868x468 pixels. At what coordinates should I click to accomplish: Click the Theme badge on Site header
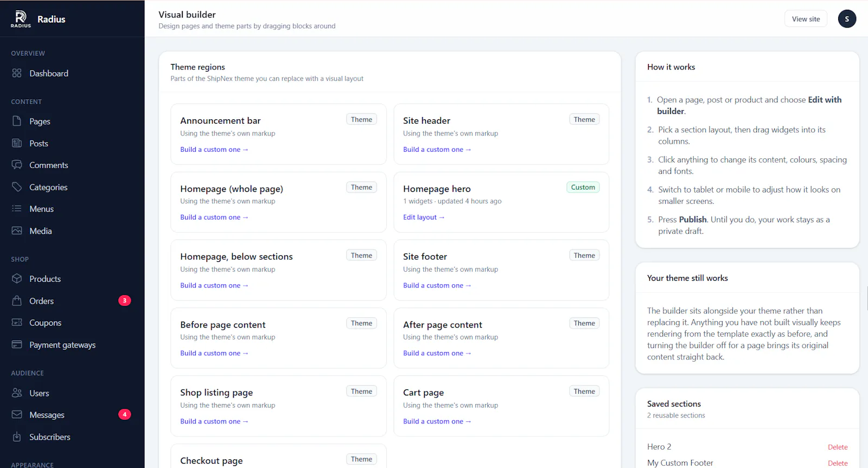(584, 119)
